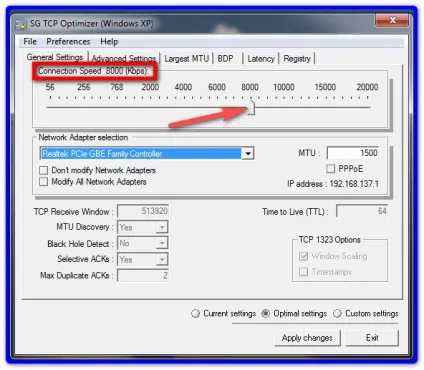
Task: Click the Connection Speed 8000 (Kbps) label
Action: click(x=94, y=71)
